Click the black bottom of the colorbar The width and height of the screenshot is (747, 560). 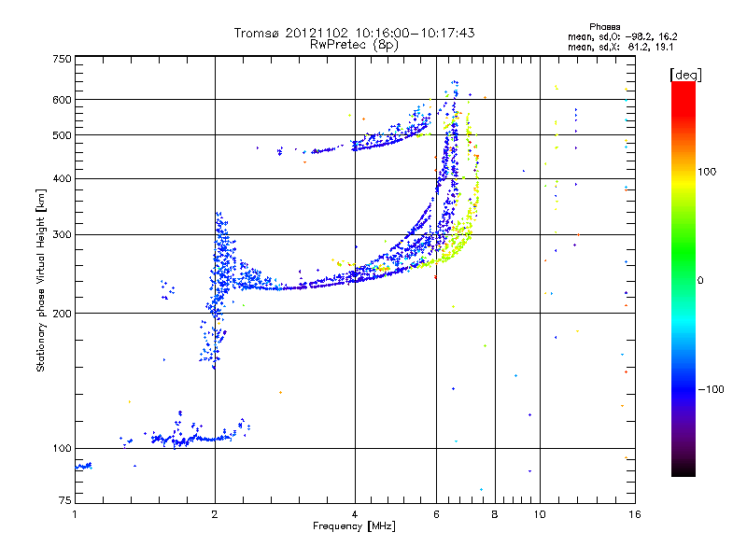click(684, 469)
